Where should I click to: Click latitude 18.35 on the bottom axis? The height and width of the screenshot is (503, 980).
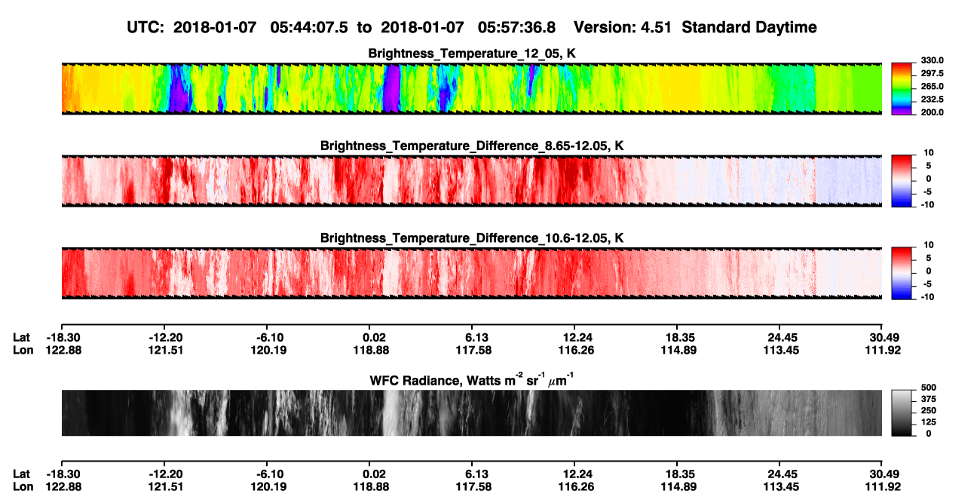pos(678,474)
